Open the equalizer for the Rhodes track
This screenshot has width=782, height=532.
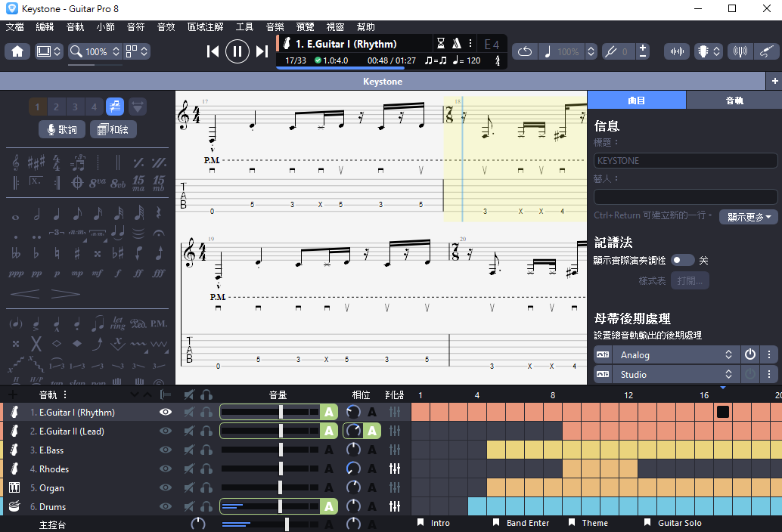coord(394,469)
